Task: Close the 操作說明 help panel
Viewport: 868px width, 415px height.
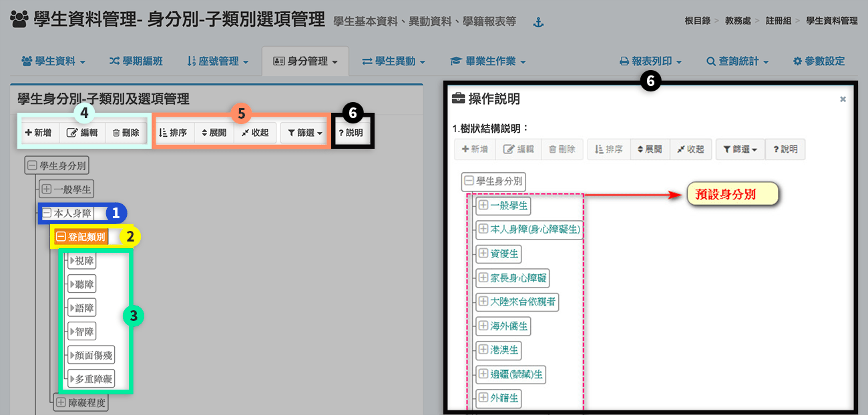Action: [x=843, y=99]
